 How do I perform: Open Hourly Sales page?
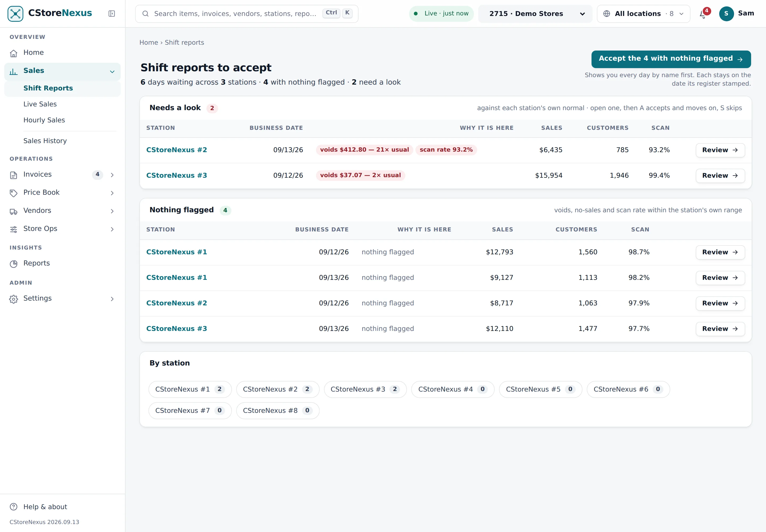coord(62,120)
